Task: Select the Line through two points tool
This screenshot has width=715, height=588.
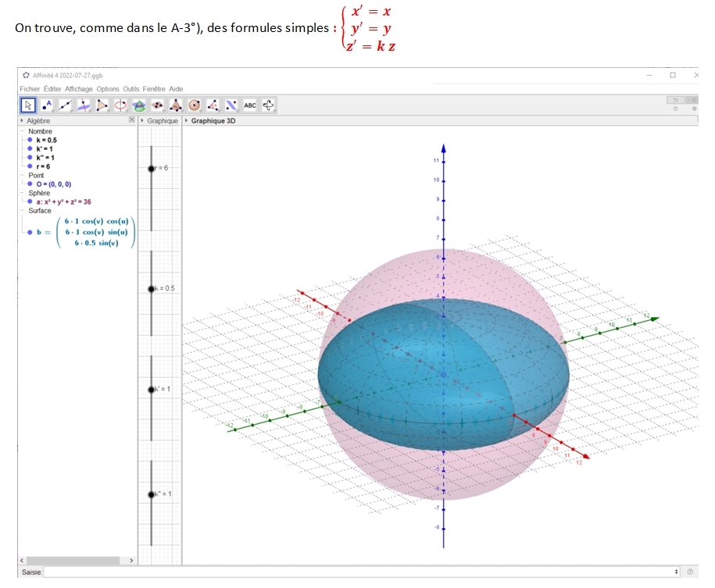Action: click(x=65, y=105)
